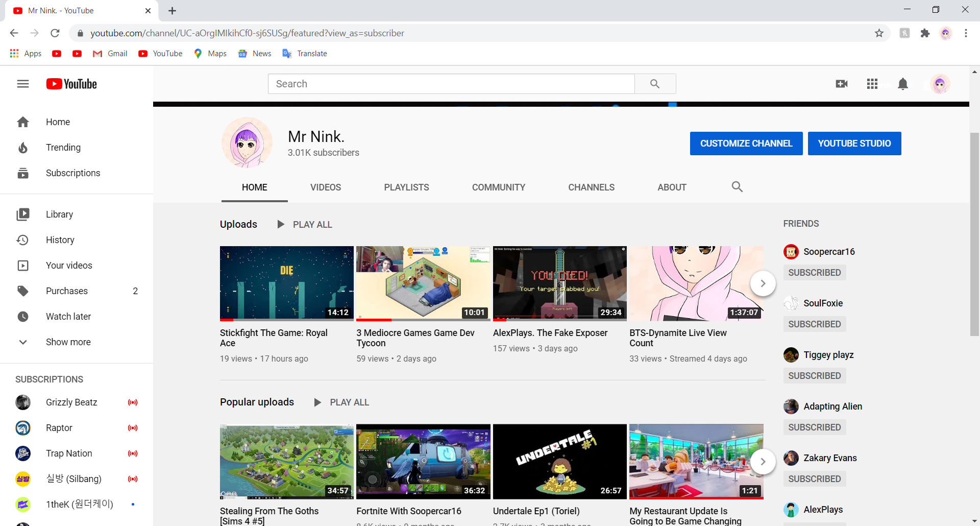Open the account avatar menu in YouTube header
The image size is (980, 526).
(940, 84)
